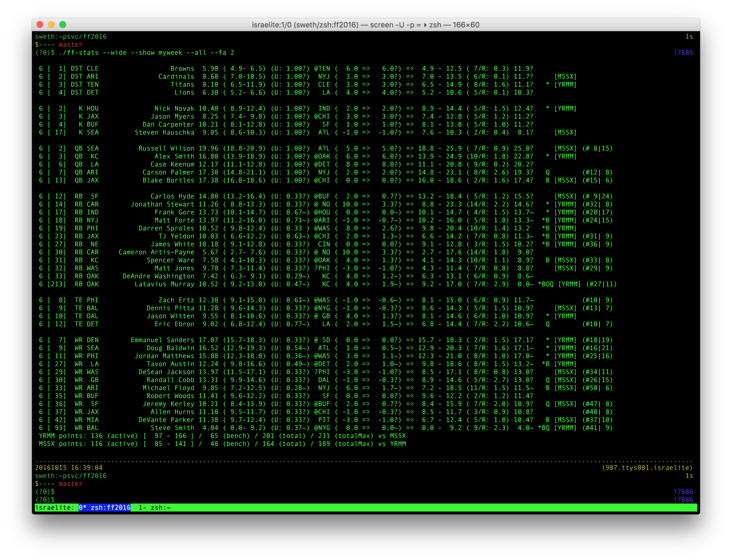Screen dimensions: 732x560
Task: Select the 1- zsh:~ screen tab
Action: [154, 507]
